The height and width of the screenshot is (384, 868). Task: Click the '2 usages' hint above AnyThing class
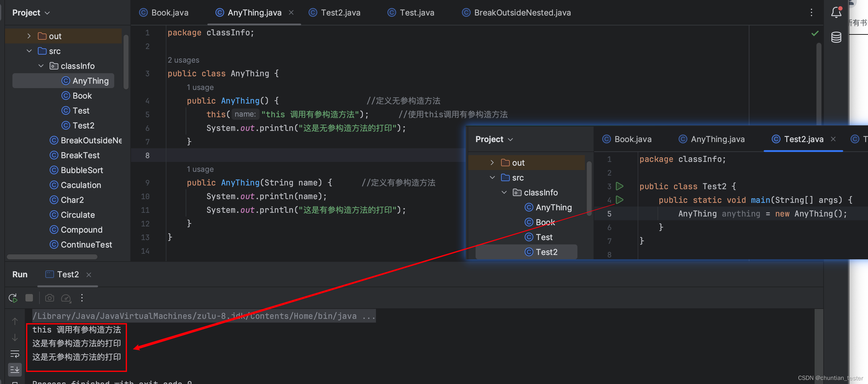(183, 60)
